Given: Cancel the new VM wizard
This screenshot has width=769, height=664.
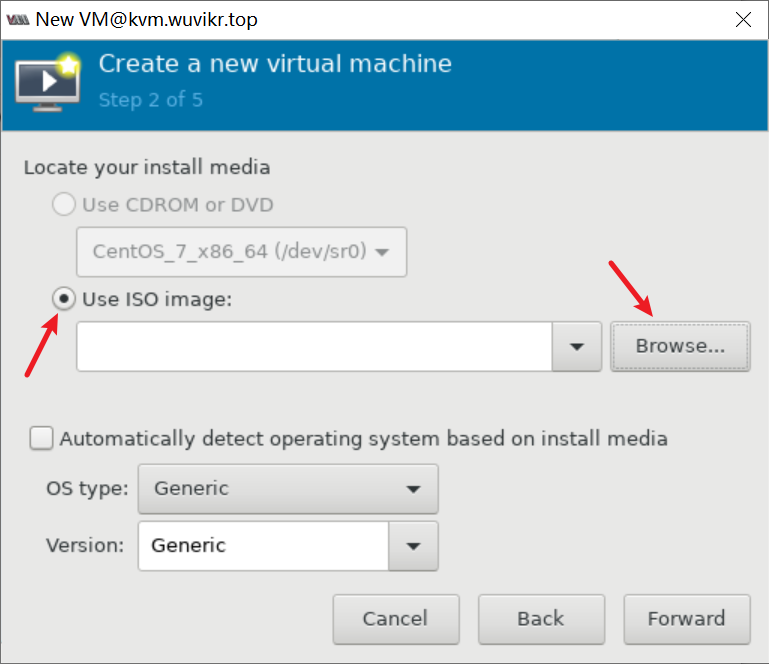Looking at the screenshot, I should click(x=396, y=619).
